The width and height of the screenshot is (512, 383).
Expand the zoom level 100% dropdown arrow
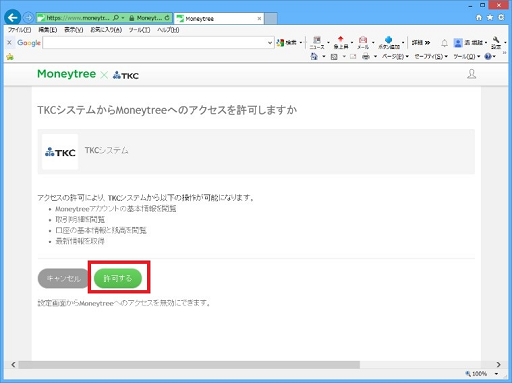tap(496, 374)
